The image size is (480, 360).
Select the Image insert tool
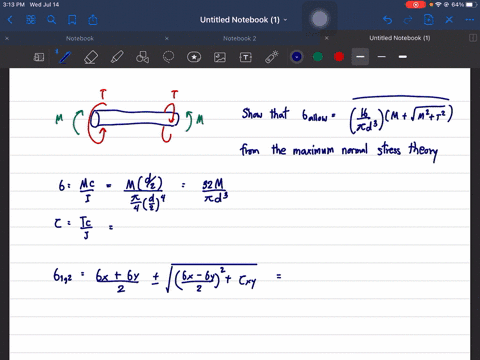(220, 57)
